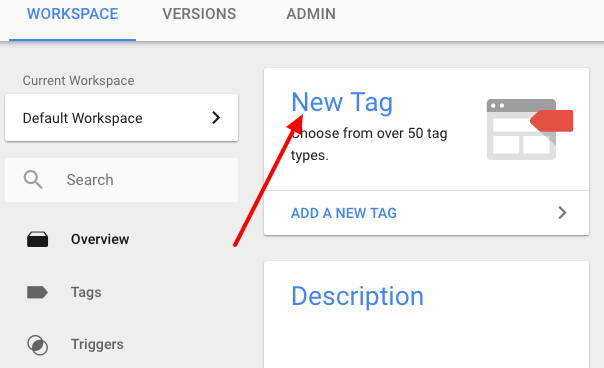Focus the Search input field
The height and width of the screenshot is (368, 604).
(121, 180)
